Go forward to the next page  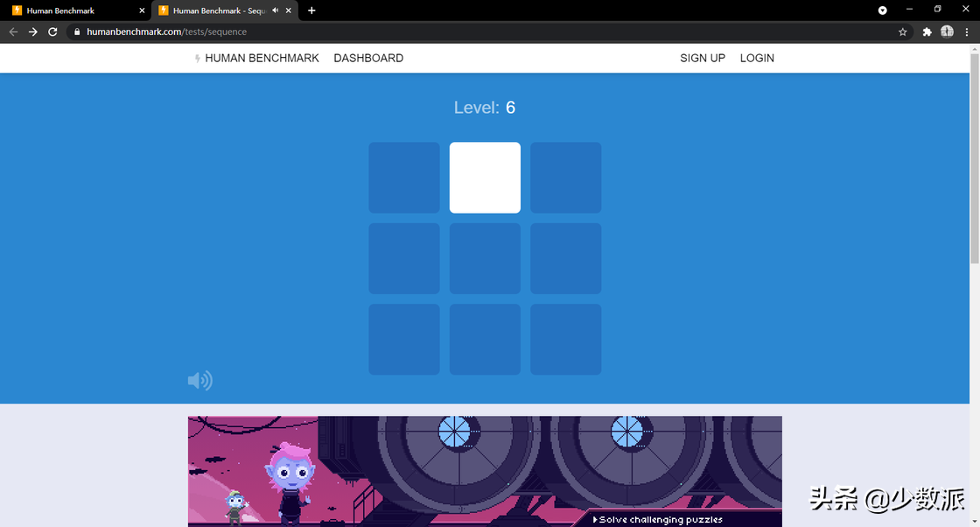[33, 32]
